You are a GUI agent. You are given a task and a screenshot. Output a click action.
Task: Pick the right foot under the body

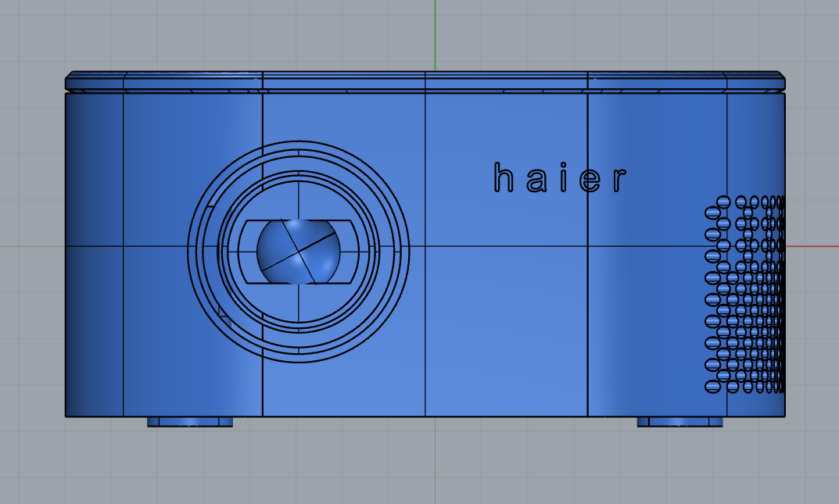tap(679, 422)
